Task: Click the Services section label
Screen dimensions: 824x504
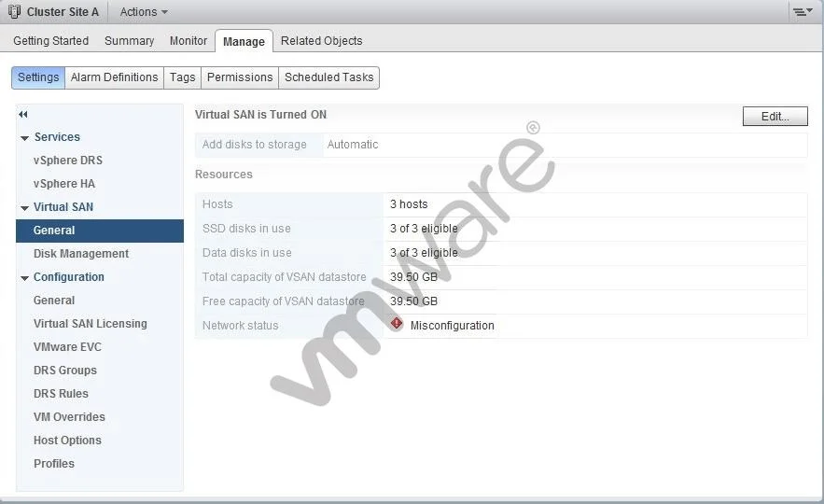Action: pyautogui.click(x=57, y=136)
